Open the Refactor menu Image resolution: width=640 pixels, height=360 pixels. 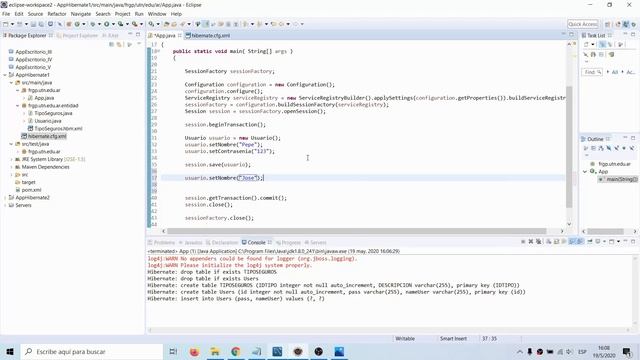[57, 14]
